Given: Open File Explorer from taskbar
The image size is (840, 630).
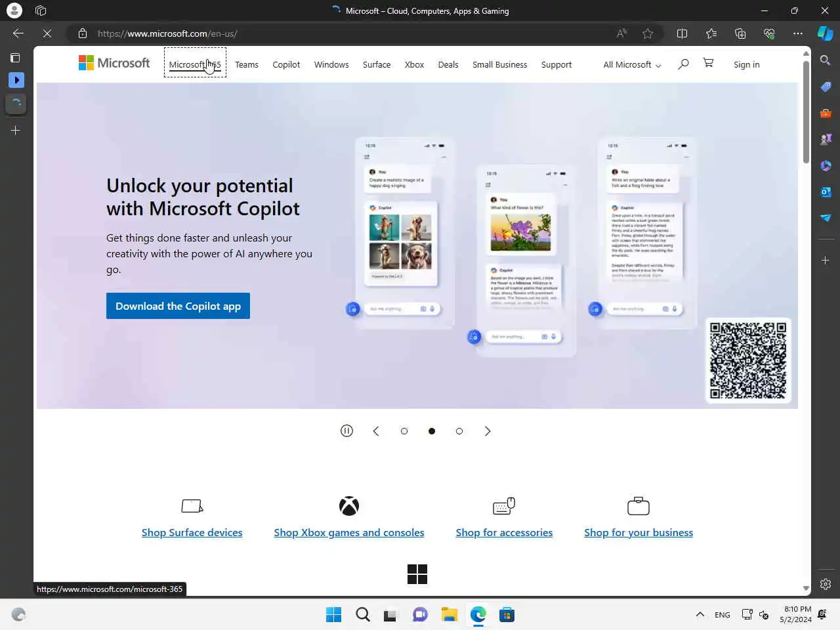Looking at the screenshot, I should (x=449, y=614).
